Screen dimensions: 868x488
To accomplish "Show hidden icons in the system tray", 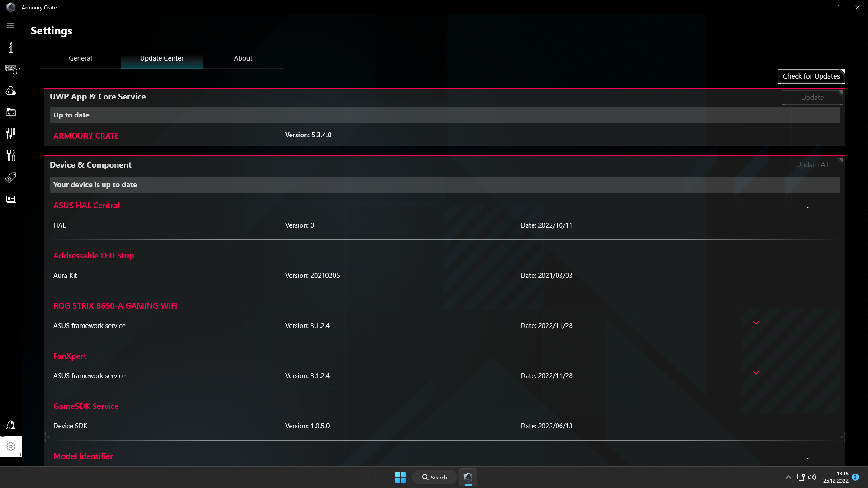I will [788, 477].
